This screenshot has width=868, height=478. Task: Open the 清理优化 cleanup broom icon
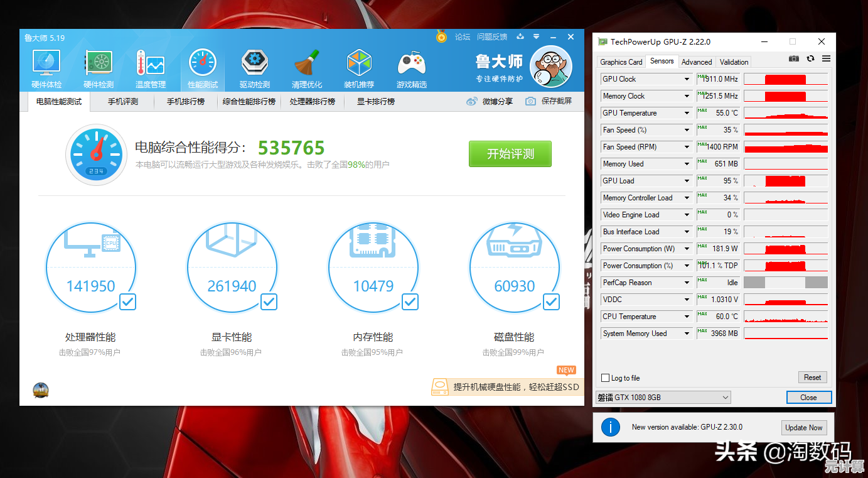click(x=307, y=63)
